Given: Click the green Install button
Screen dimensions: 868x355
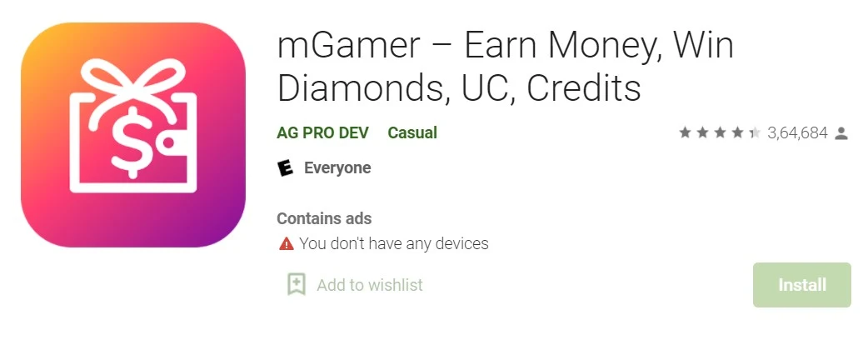Looking at the screenshot, I should coord(802,285).
